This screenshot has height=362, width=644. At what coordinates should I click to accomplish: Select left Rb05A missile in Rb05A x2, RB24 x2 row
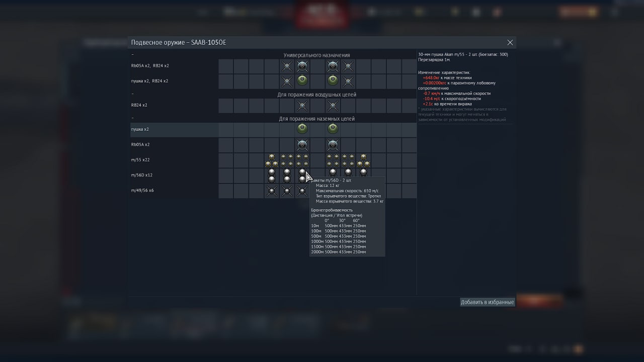pyautogui.click(x=302, y=66)
